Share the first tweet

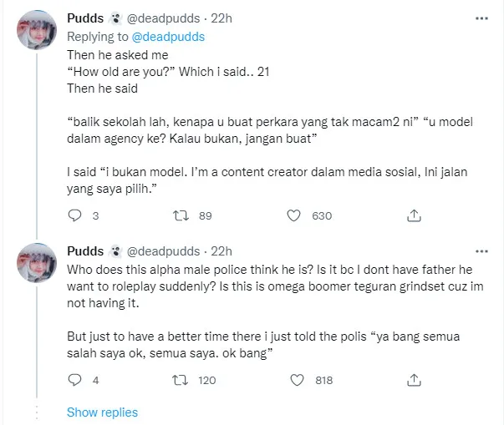tap(413, 215)
